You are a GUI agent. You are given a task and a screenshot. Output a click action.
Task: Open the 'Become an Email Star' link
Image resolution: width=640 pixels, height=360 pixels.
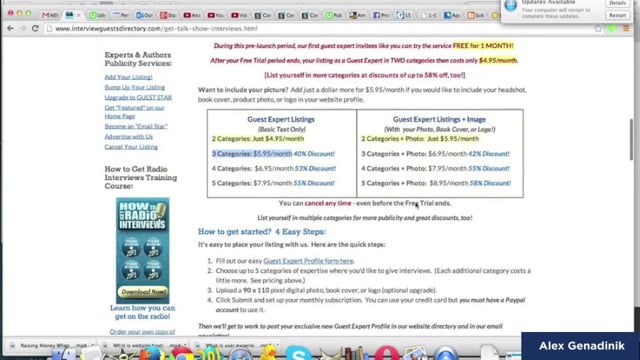[136, 126]
